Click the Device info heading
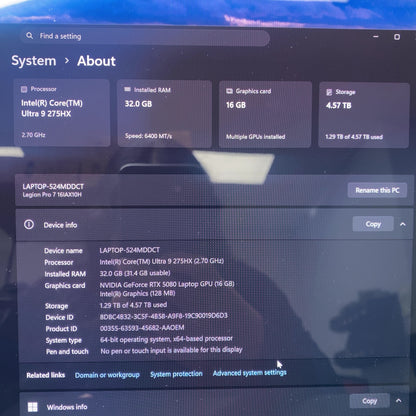 60,225
